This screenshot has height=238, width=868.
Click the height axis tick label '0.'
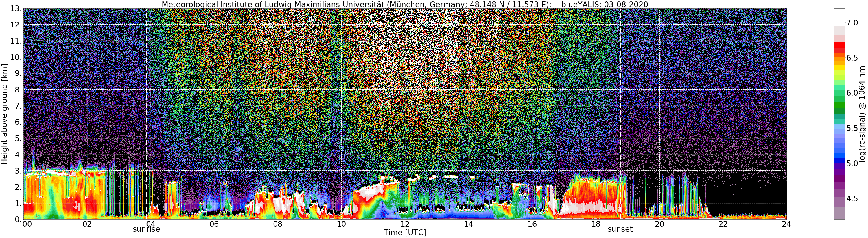pyautogui.click(x=18, y=220)
